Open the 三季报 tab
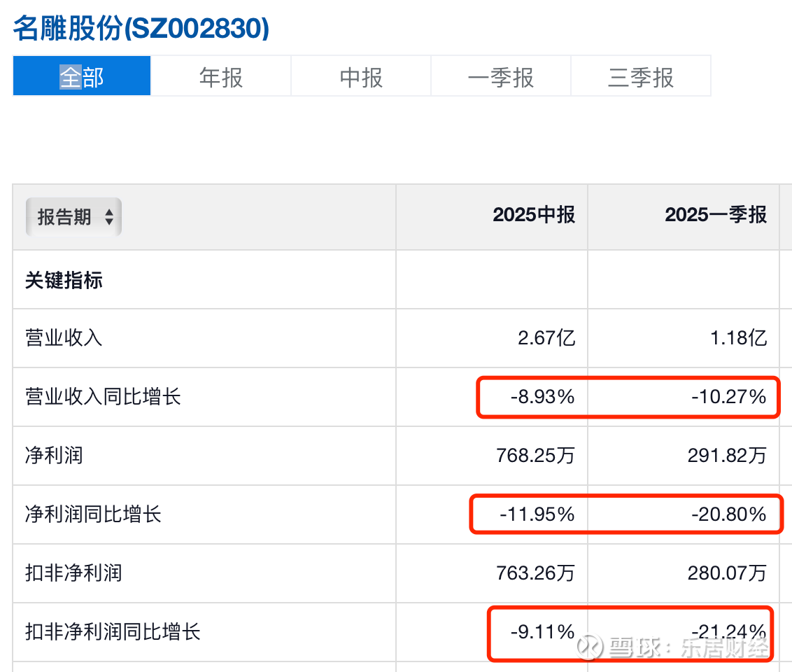Viewport: 792px width, 672px height. [x=641, y=76]
